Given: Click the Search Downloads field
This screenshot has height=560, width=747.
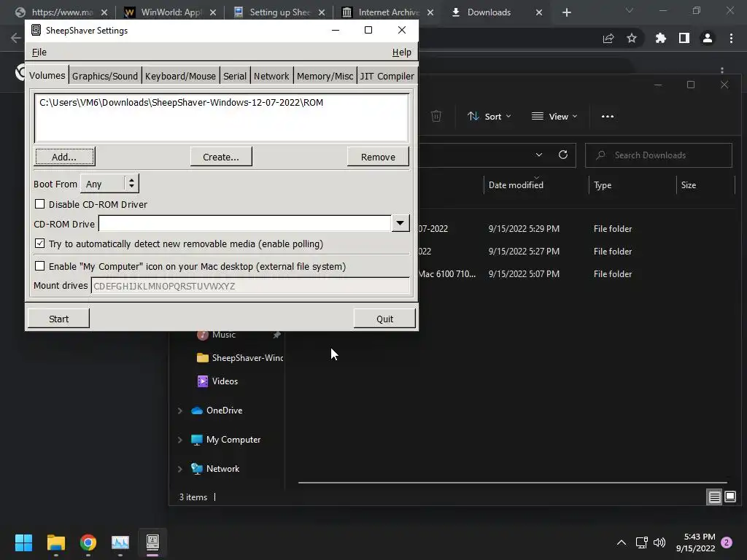Looking at the screenshot, I should pyautogui.click(x=659, y=155).
